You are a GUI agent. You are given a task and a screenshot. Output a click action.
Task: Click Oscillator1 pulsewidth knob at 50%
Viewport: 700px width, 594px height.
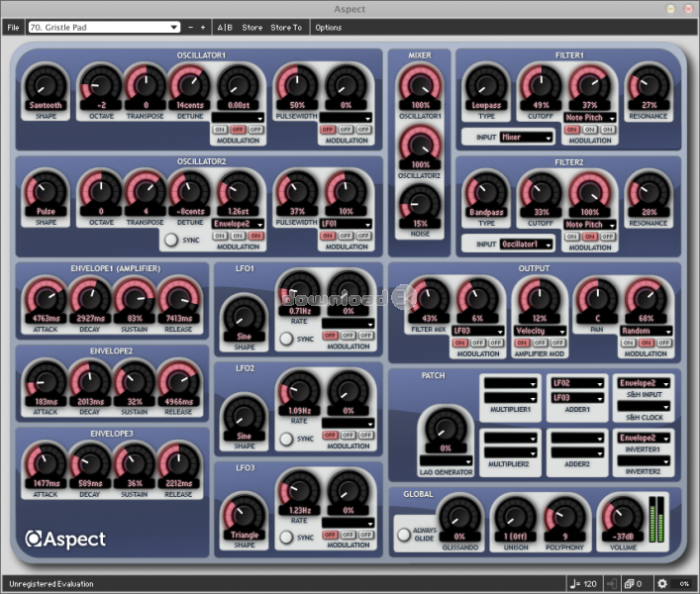pos(297,86)
